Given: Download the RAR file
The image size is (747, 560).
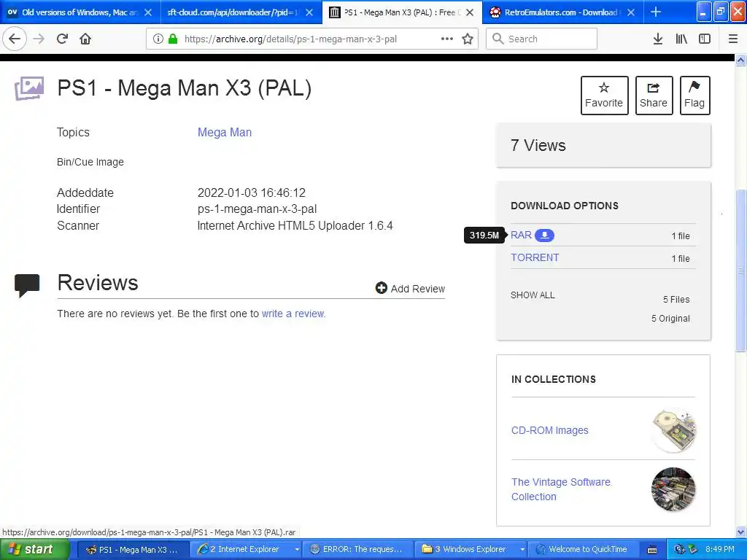Looking at the screenshot, I should tap(521, 235).
